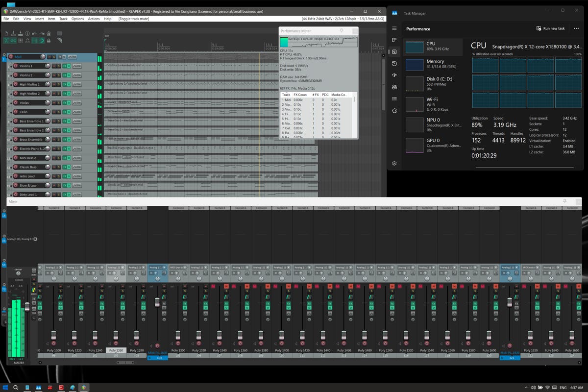
Task: Open the Task Manager more options ellipsis menu
Action: pos(576,28)
